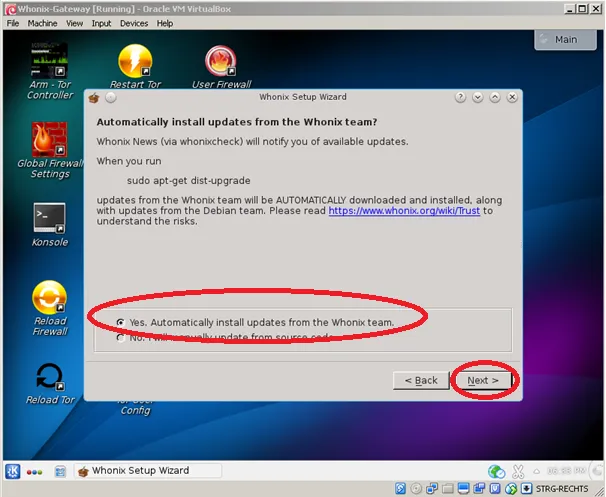Launch the Konsole terminal shortcut
606x497 pixels.
(49, 218)
